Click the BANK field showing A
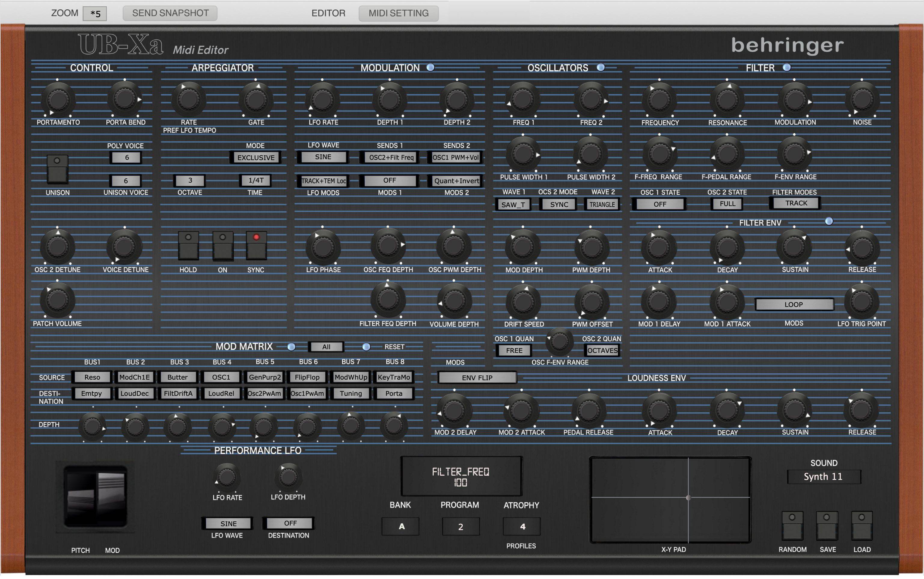 400,526
